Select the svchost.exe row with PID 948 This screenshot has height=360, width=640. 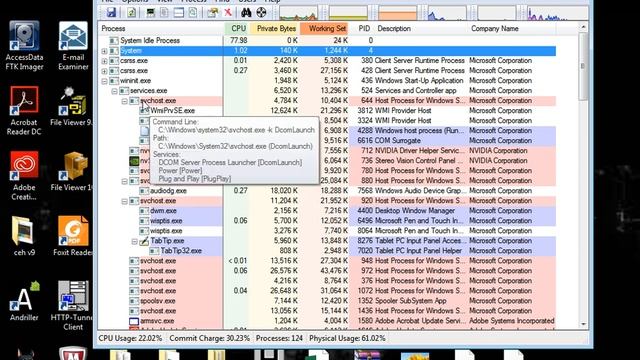pyautogui.click(x=327, y=261)
